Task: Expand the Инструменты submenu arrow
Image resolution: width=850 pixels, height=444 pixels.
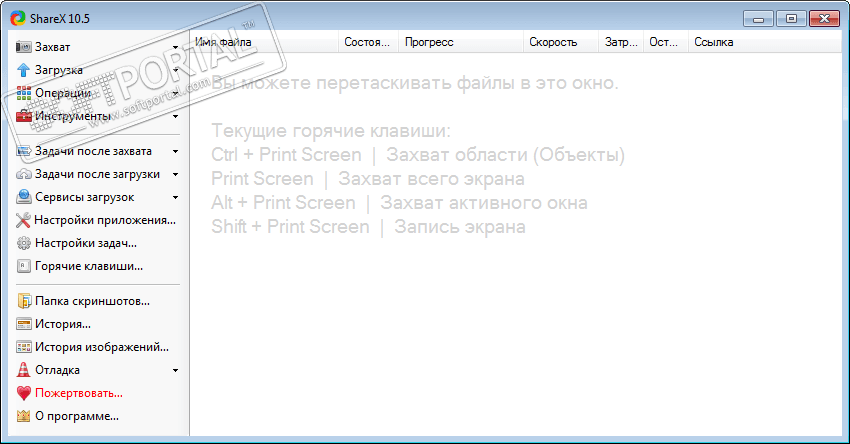Action: pyautogui.click(x=175, y=117)
